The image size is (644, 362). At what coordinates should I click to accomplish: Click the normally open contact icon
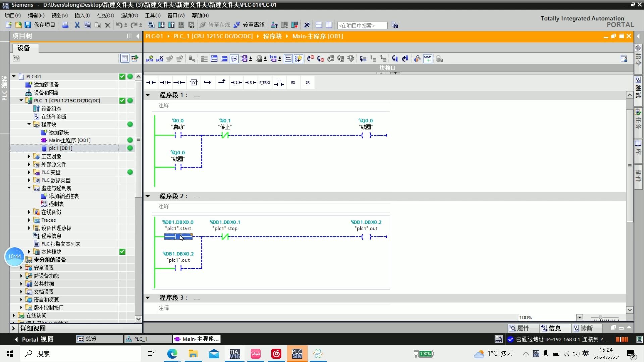coord(151,82)
